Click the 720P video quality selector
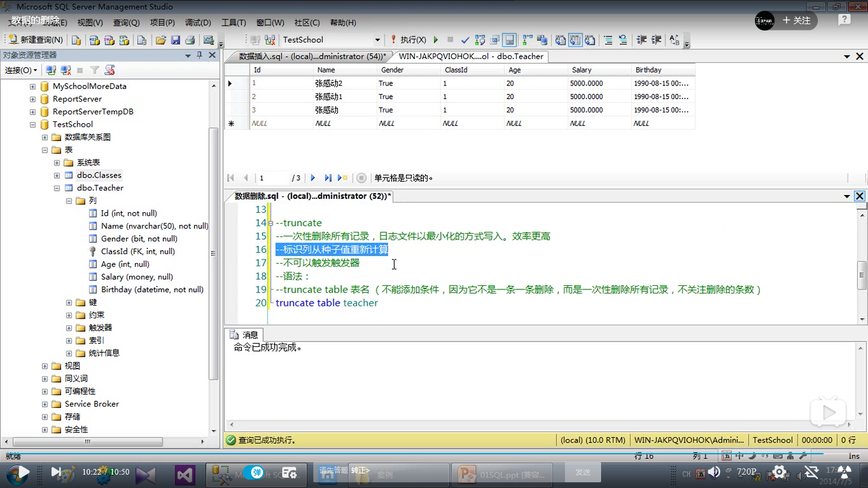 pyautogui.click(x=747, y=472)
